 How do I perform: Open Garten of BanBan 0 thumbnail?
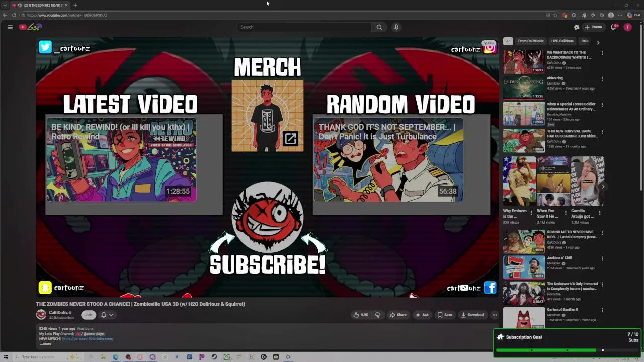point(524,318)
